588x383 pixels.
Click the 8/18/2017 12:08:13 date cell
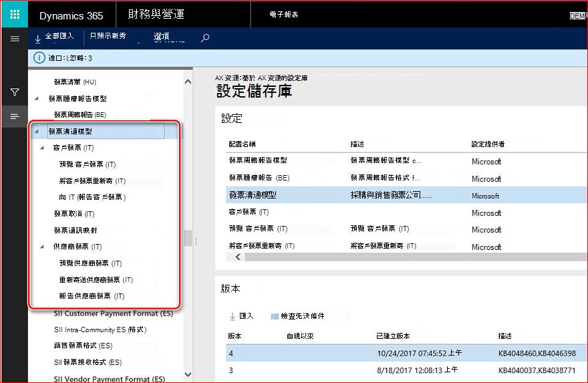(x=418, y=370)
